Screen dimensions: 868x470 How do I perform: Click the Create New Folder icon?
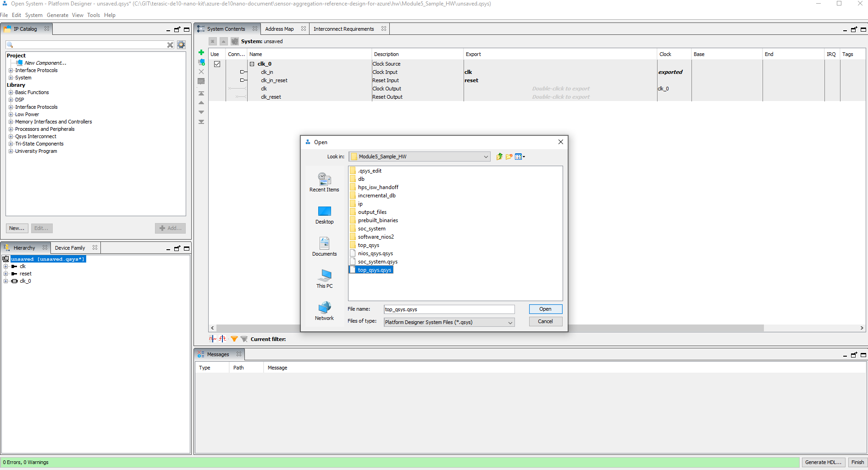click(509, 157)
